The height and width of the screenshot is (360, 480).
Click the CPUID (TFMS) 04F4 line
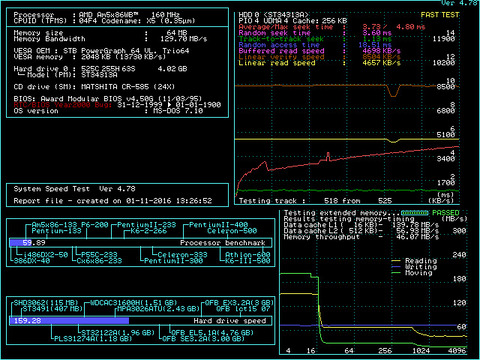(104, 21)
